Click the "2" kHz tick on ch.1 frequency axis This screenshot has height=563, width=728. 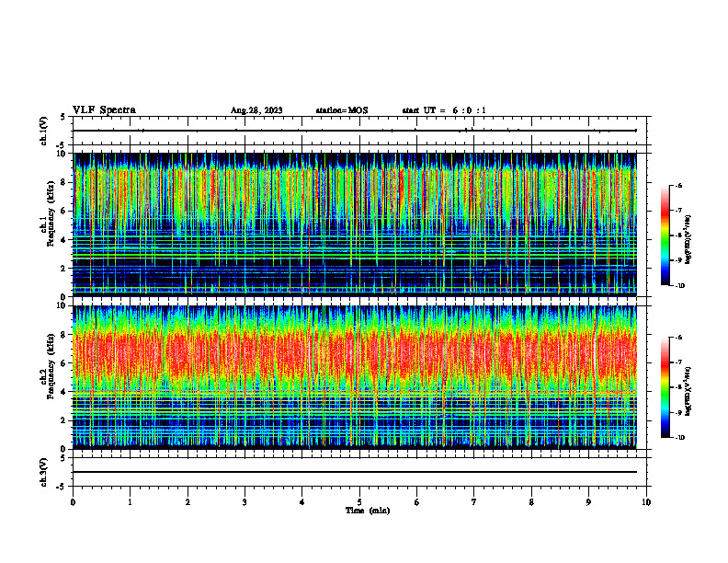pos(64,268)
